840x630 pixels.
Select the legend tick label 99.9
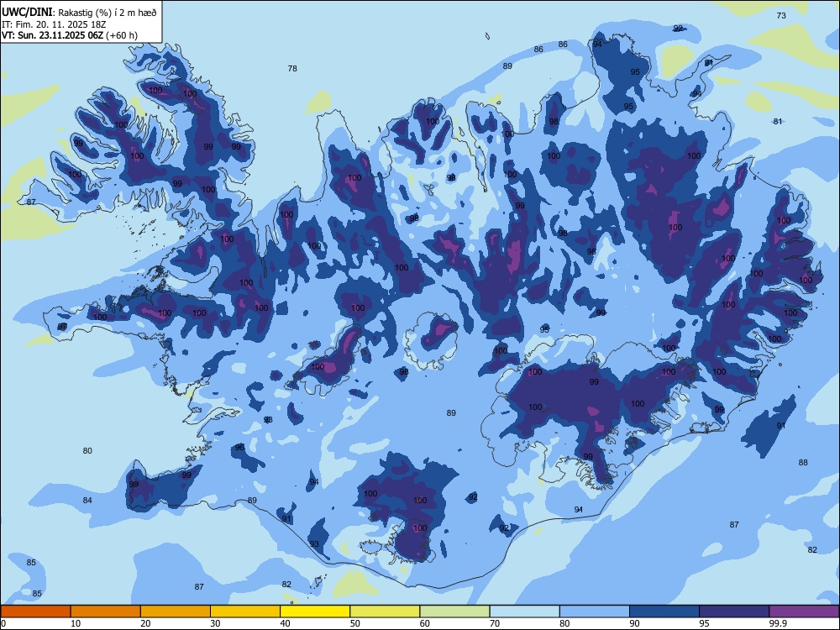click(x=777, y=623)
